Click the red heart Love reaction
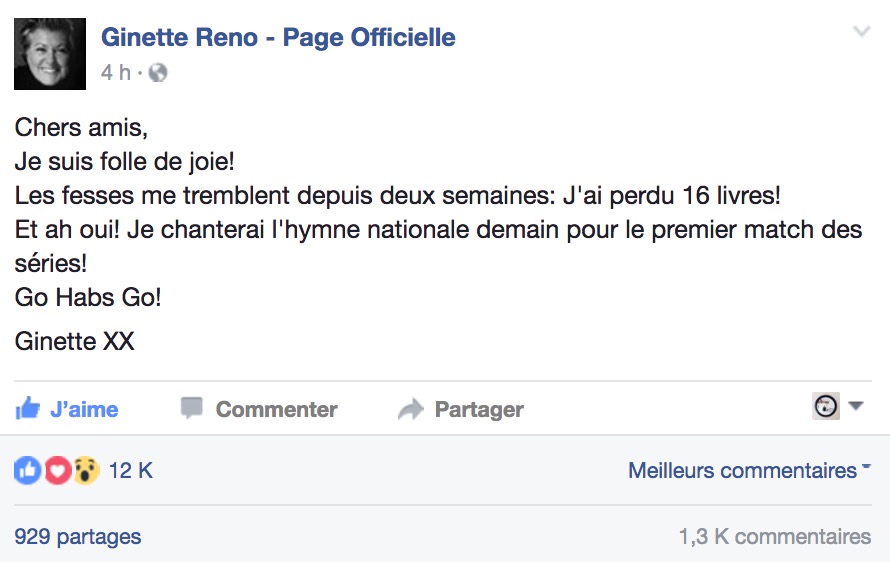Viewport: 890px width, 562px height. [57, 470]
